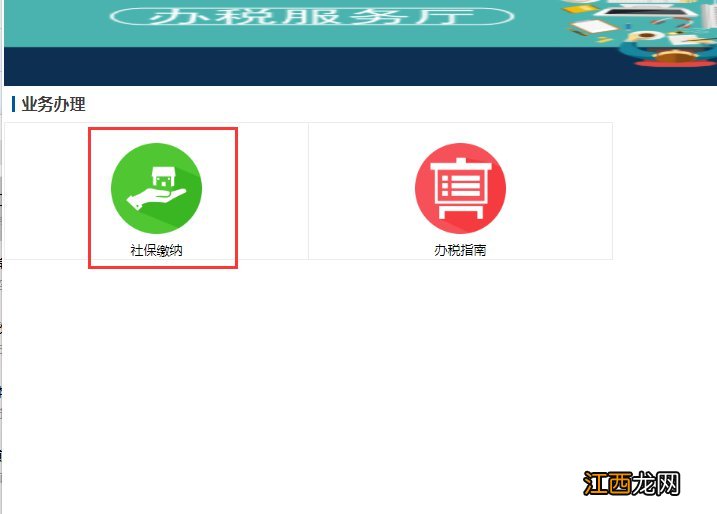
Task: Click the 办税指南 text label
Action: pos(460,250)
